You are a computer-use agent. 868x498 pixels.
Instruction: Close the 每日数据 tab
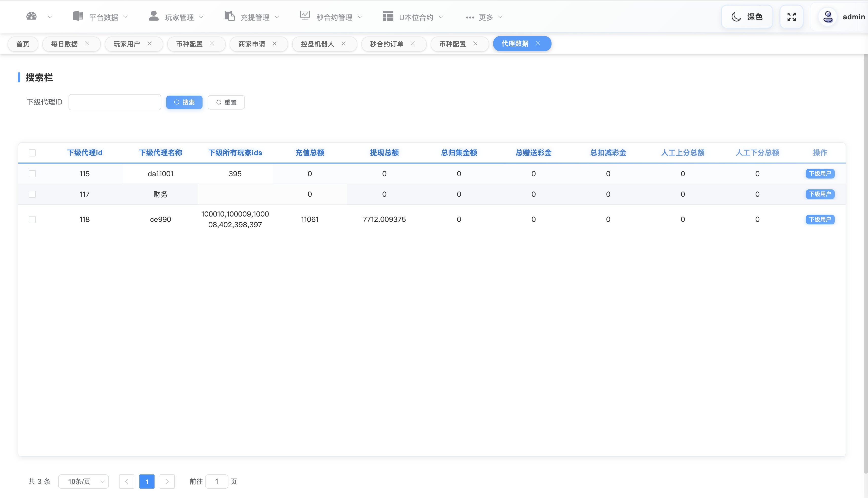87,43
